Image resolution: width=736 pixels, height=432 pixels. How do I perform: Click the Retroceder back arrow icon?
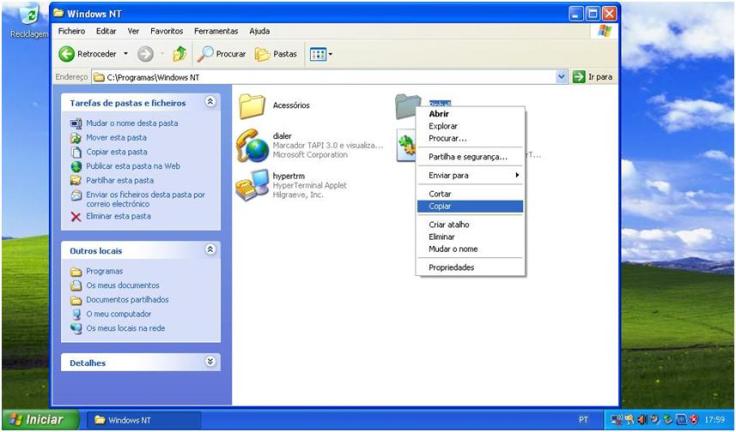point(67,54)
